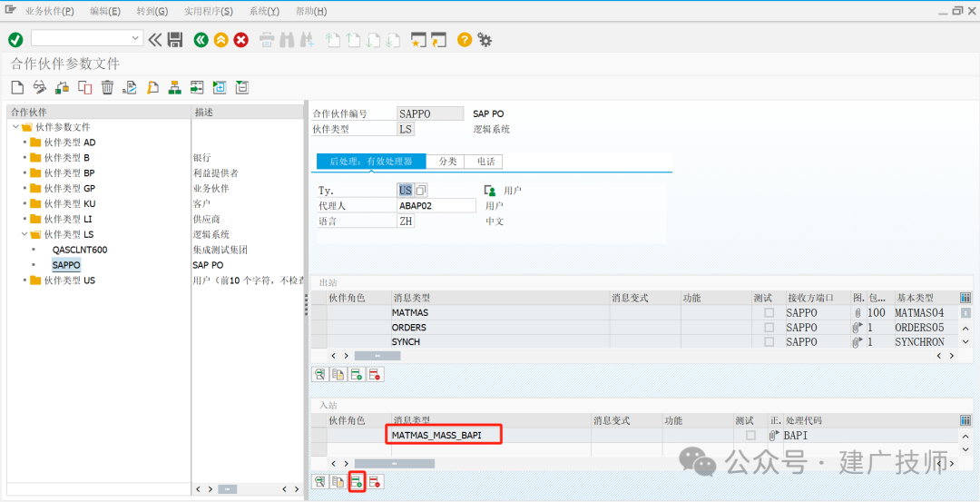The image size is (980, 502).
Task: Switch to the 电话 tab
Action: 485,162
